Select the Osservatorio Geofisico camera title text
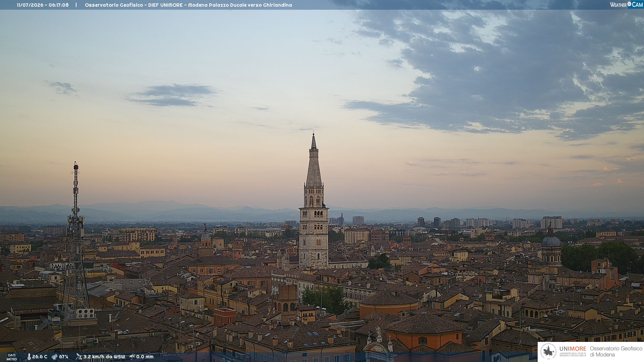 pyautogui.click(x=188, y=5)
